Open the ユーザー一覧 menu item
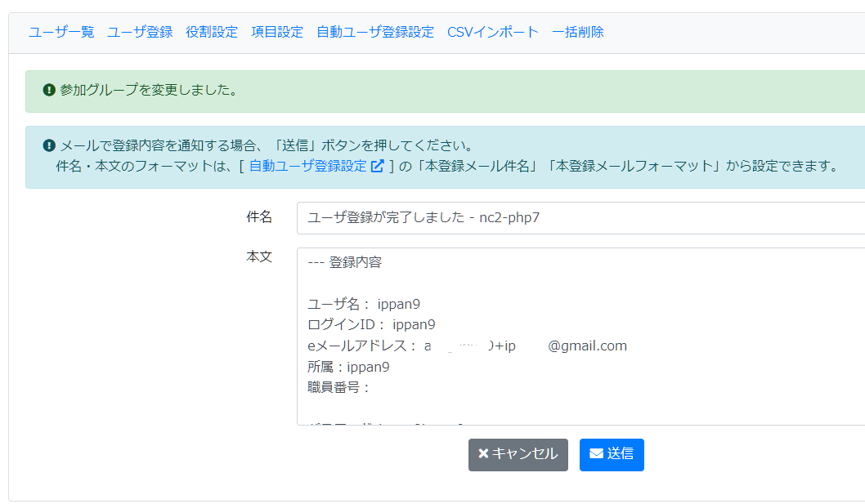This screenshot has width=865, height=504. coord(61,32)
